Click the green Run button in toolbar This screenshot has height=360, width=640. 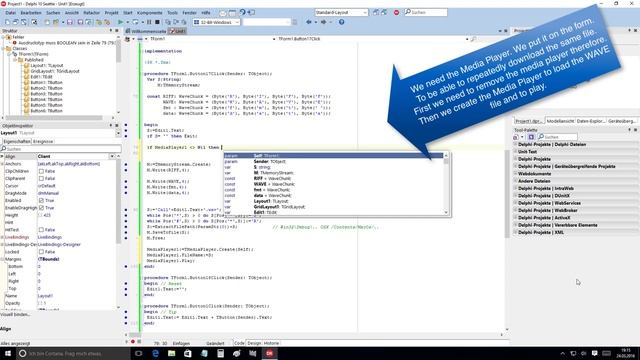click(120, 22)
